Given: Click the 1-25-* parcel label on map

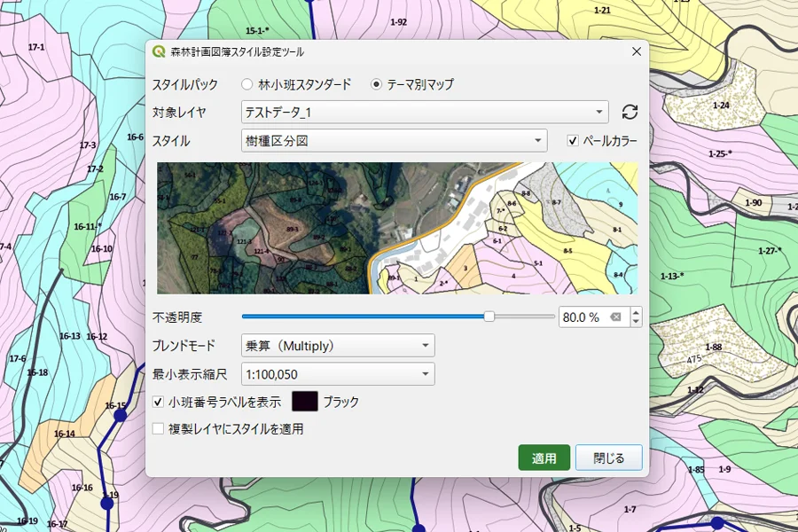Looking at the screenshot, I should (x=720, y=153).
